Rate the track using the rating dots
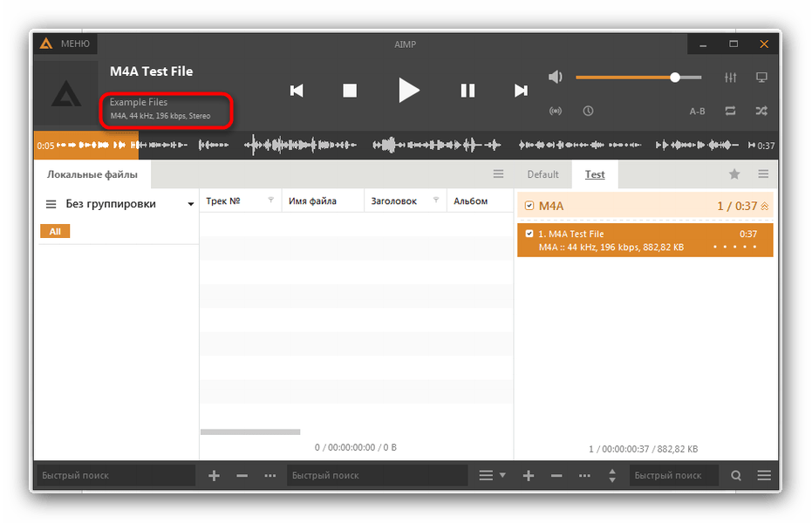 tap(734, 248)
